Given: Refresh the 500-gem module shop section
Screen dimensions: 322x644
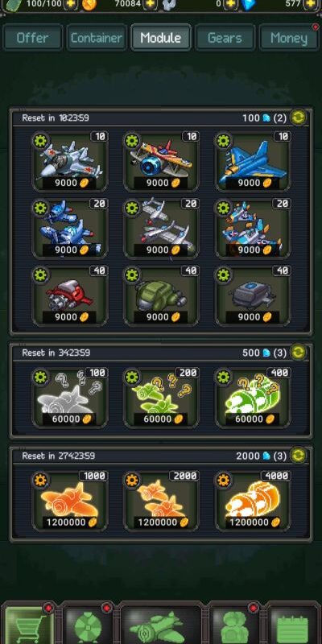Looking at the screenshot, I should [x=298, y=353].
